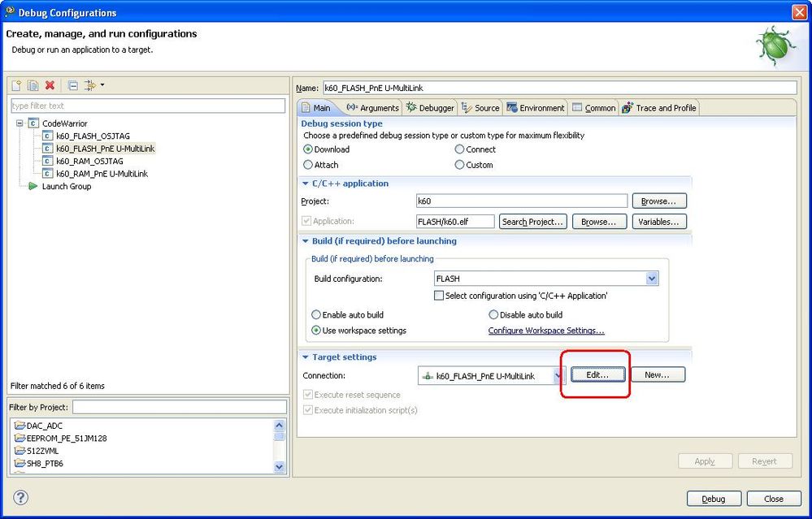Toggle Execute reset sequence checkbox
The width and height of the screenshot is (812, 519).
(308, 395)
